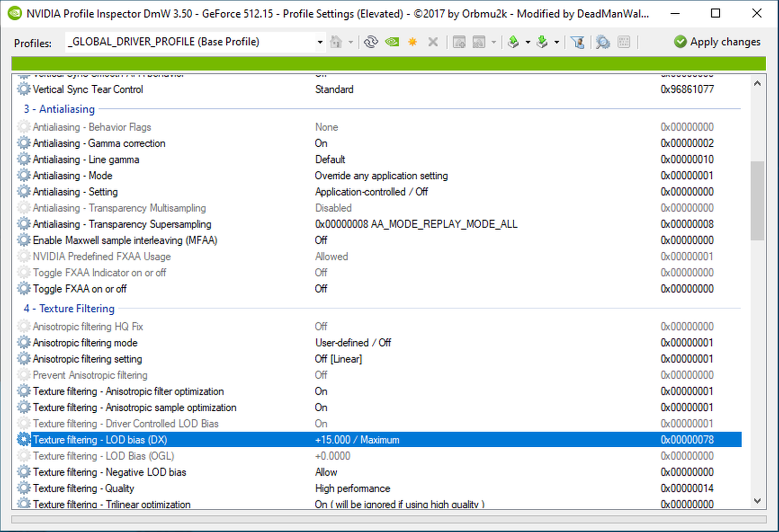Screen dimensions: 779x532
Task: Click the 'High performance' quality value
Action: coord(353,488)
